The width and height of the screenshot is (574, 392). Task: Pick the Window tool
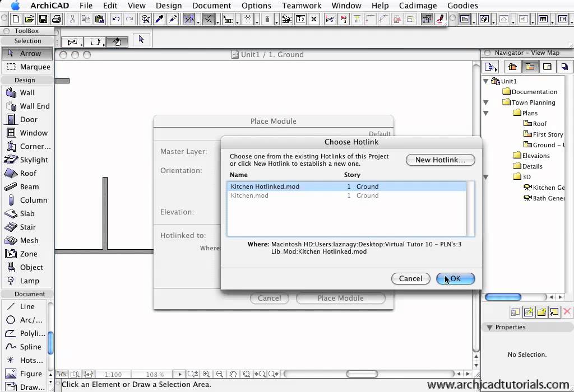[27, 133]
